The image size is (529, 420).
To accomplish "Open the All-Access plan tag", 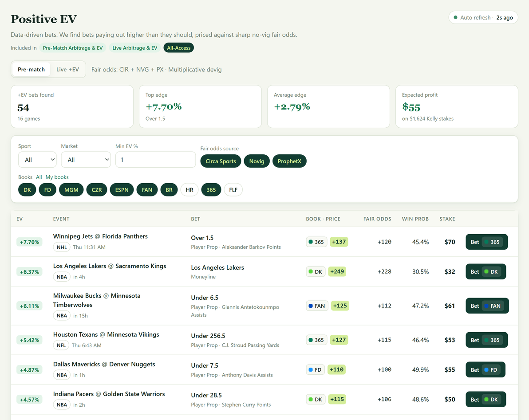I will tap(178, 48).
